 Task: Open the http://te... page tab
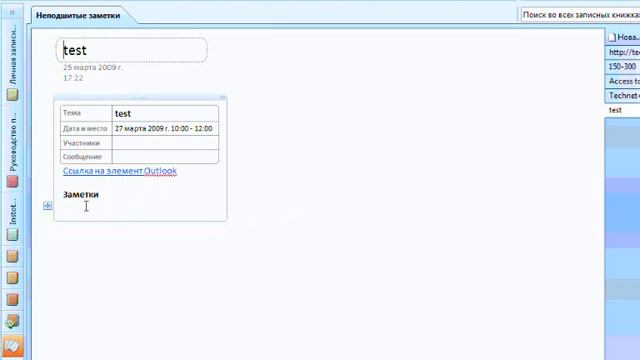622,52
